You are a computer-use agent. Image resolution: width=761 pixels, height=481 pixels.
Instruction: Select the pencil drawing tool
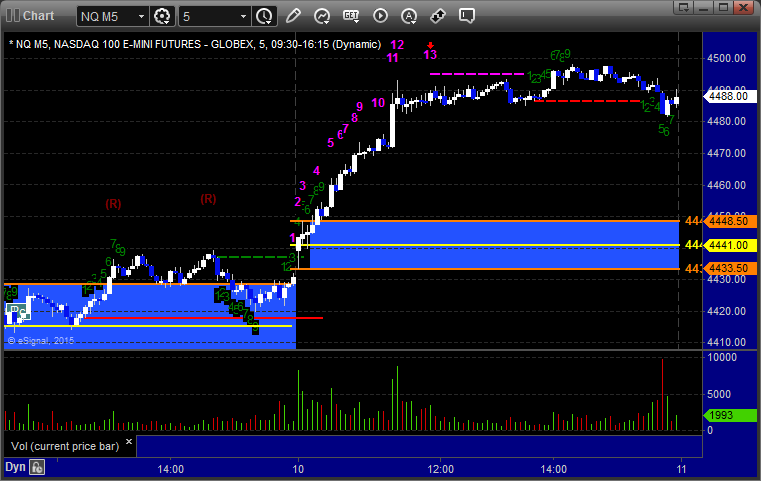[x=293, y=16]
